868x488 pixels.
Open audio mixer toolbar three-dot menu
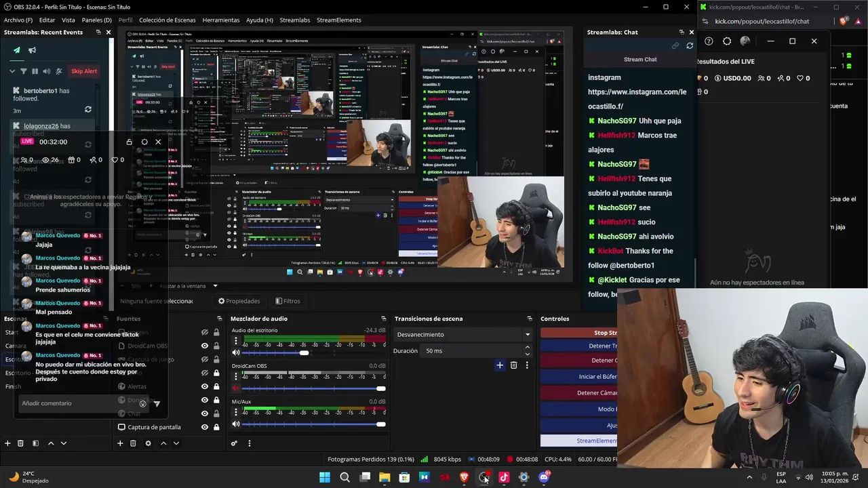point(249,443)
